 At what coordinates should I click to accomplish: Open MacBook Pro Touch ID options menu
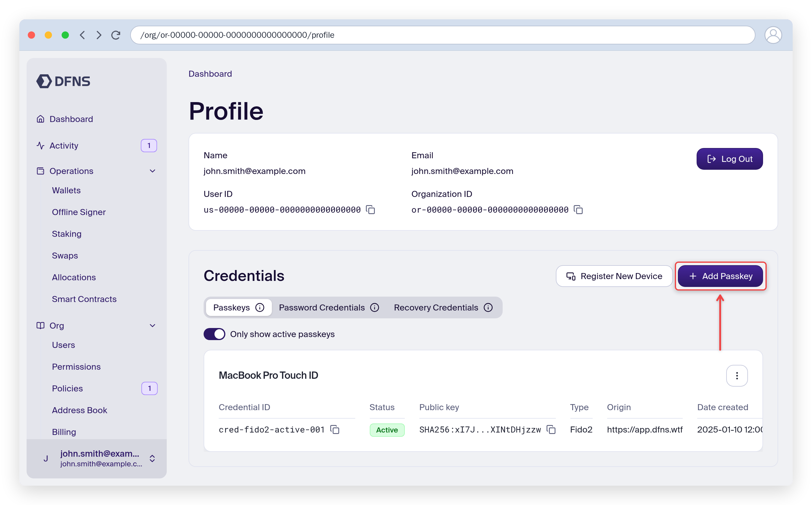(x=736, y=376)
